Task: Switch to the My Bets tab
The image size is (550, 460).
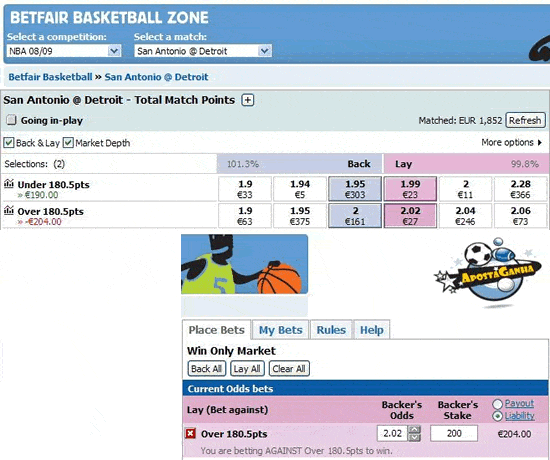Action: pos(281,330)
